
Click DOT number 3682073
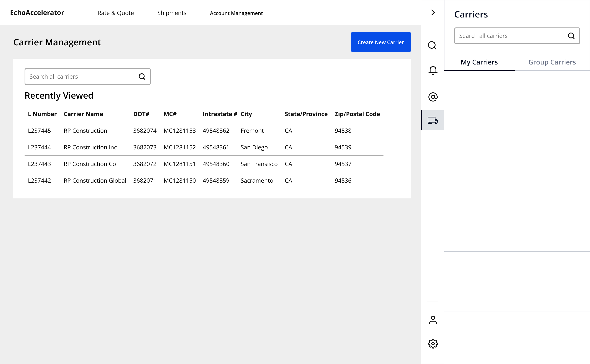coord(145,147)
